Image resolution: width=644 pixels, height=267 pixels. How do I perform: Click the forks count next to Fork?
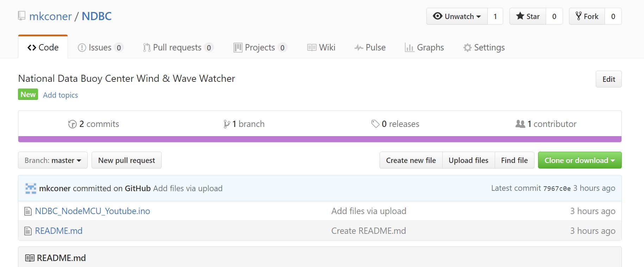point(613,16)
